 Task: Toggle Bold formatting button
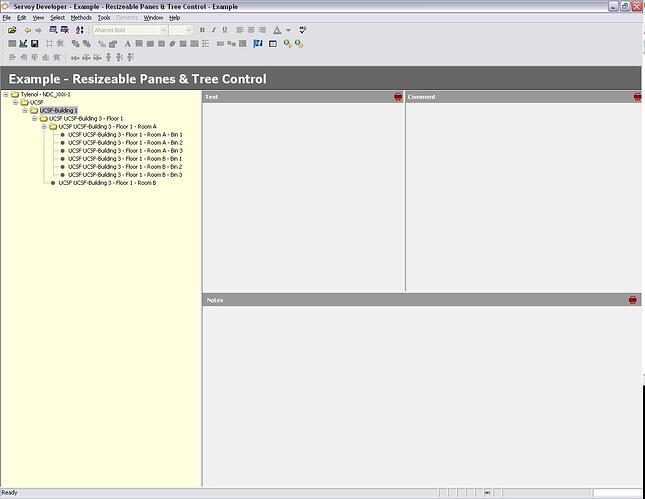pos(202,30)
